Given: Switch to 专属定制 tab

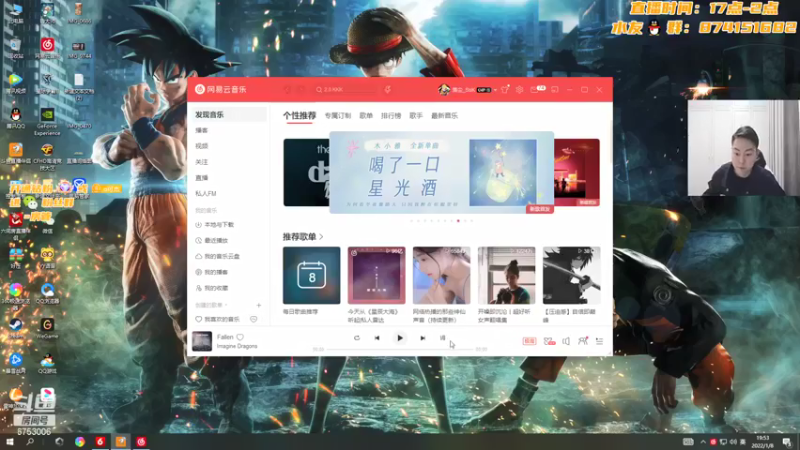Looking at the screenshot, I should click(338, 116).
